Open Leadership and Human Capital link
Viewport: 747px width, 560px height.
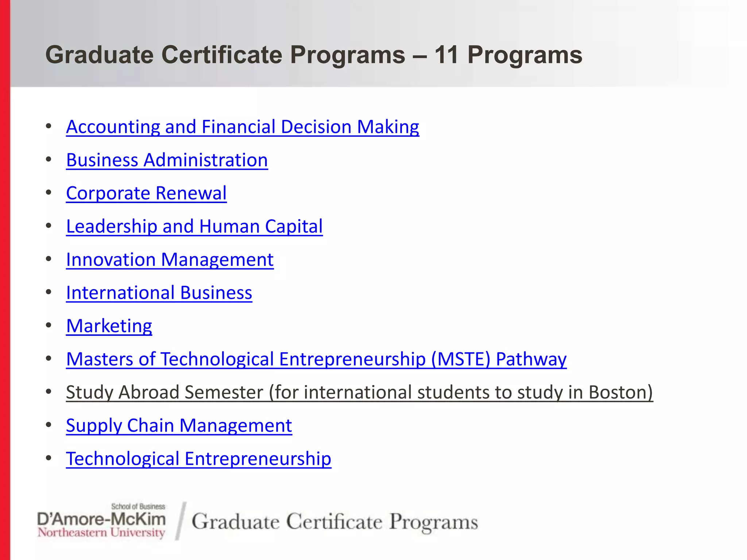click(x=194, y=226)
